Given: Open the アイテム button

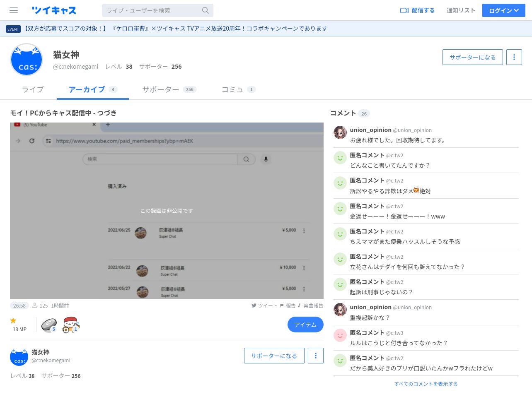Looking at the screenshot, I should [x=305, y=325].
